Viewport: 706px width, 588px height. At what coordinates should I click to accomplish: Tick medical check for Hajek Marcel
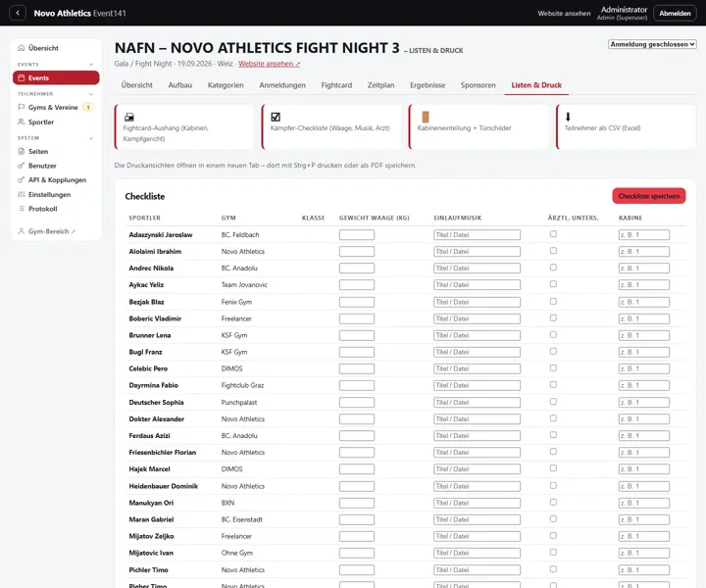pyautogui.click(x=553, y=468)
